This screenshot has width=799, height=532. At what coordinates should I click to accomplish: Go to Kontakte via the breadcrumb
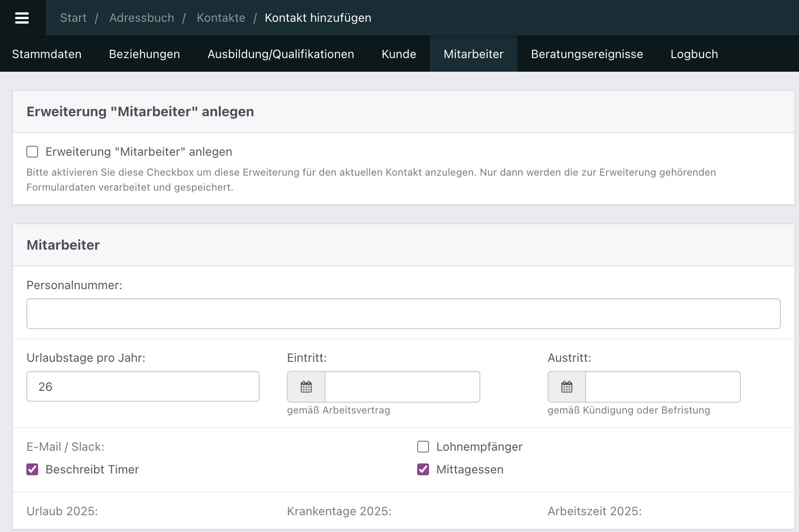coord(221,18)
